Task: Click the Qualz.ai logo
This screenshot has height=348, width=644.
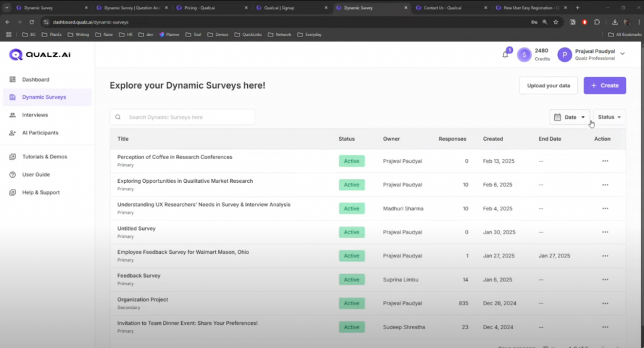Action: (39, 55)
